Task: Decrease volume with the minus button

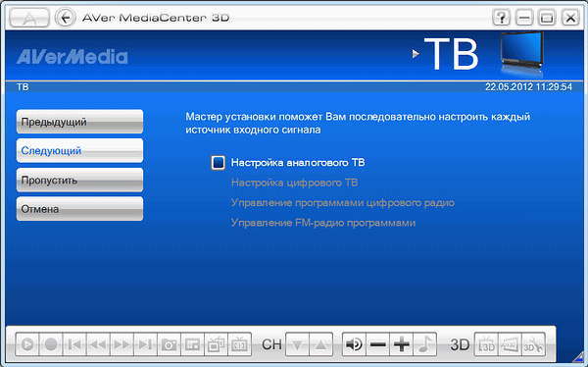Action: point(377,344)
